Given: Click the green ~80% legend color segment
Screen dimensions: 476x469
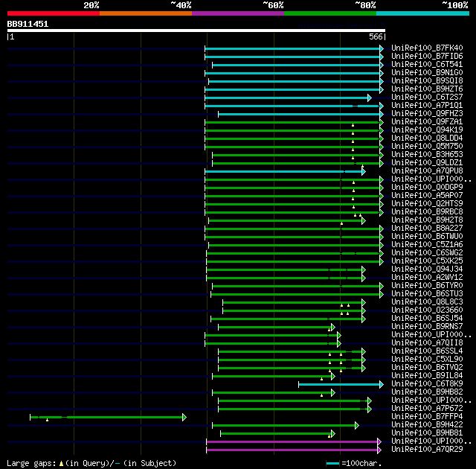Looking at the screenshot, I should coord(330,13).
